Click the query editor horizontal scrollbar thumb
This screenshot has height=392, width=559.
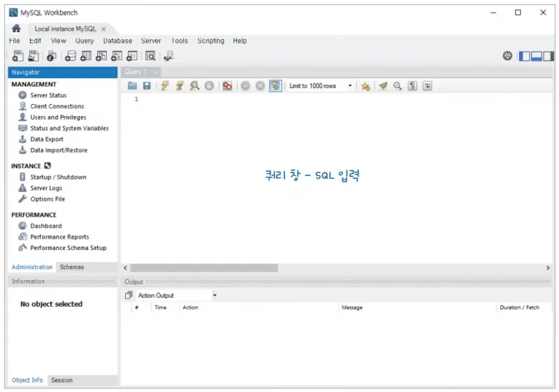(x=204, y=268)
